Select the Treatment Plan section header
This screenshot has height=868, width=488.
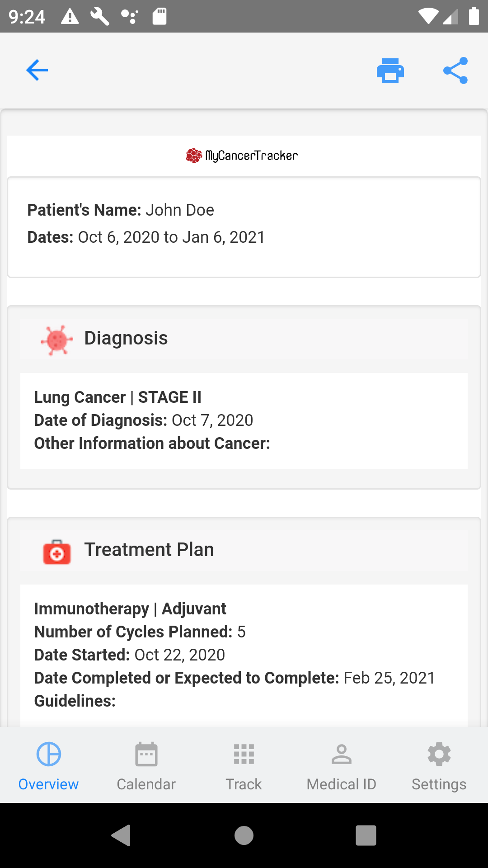[x=149, y=550]
